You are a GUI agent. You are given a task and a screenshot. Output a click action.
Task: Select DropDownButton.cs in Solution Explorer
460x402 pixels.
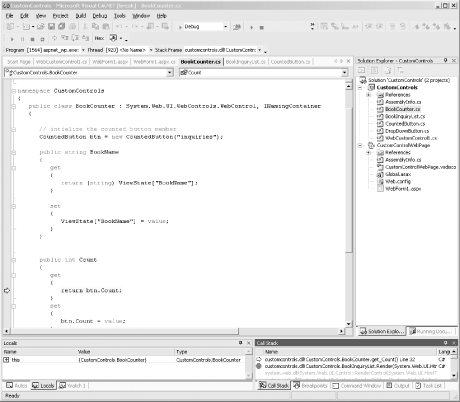pyautogui.click(x=407, y=131)
